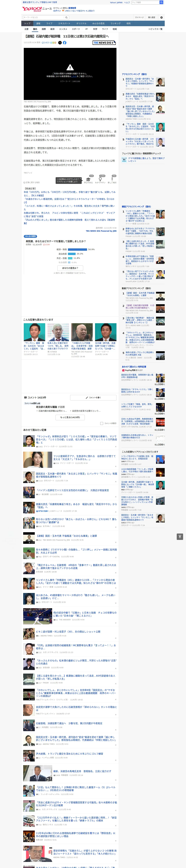This screenshot has width=186, height=868.
Task: Open the 有料 tab
Action: [x=128, y=24]
